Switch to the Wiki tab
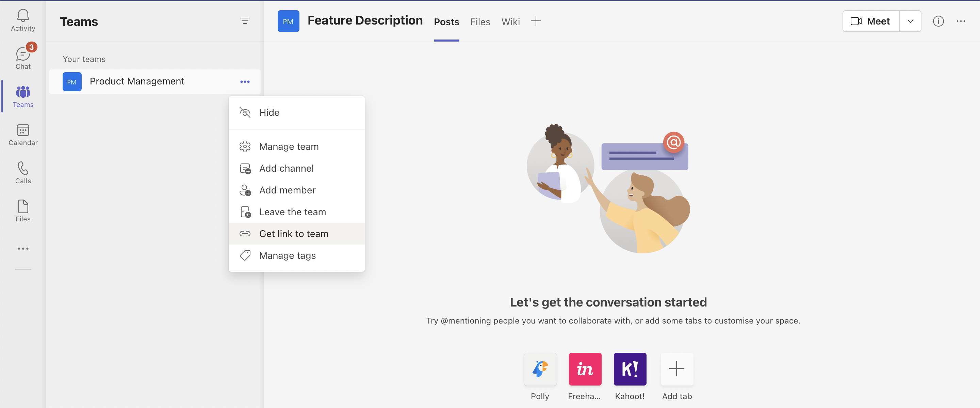This screenshot has height=408, width=980. (x=510, y=22)
